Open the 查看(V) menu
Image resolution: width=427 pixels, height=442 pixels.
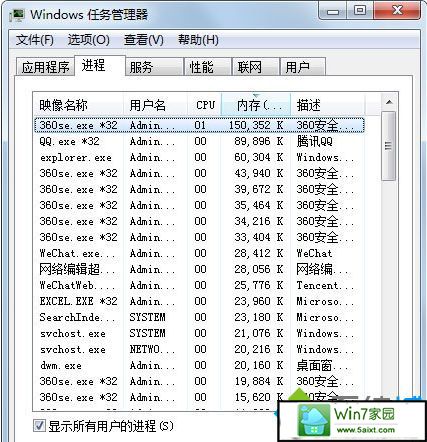pyautogui.click(x=144, y=40)
